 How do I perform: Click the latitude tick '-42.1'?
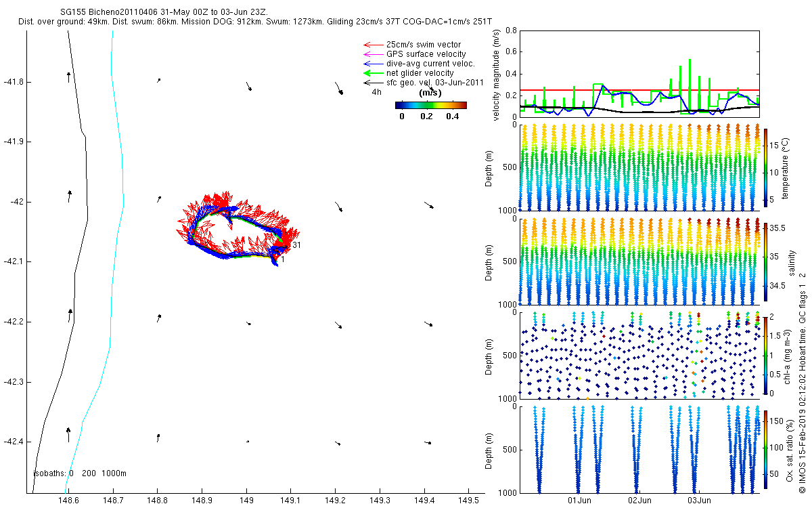coord(12,261)
